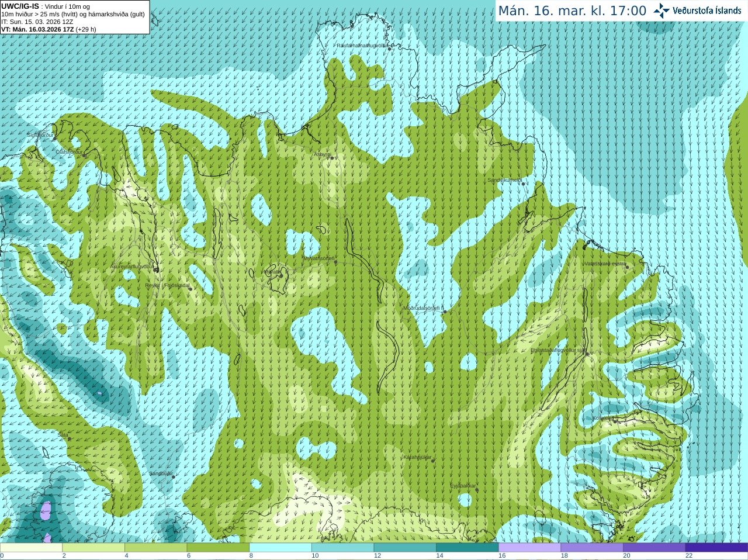Pick the 20–22 m/s violet legend swatch

(654, 548)
